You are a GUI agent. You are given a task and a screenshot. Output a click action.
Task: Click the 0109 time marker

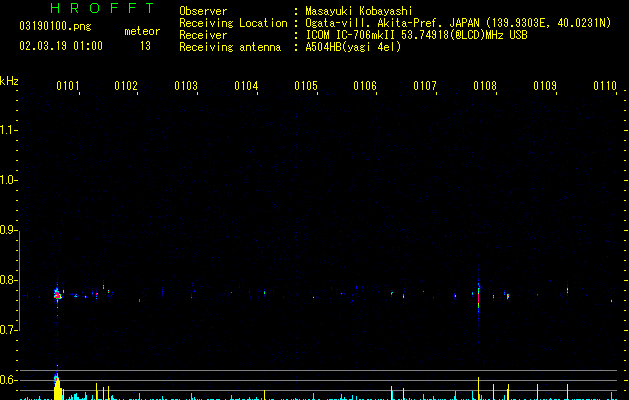(545, 86)
